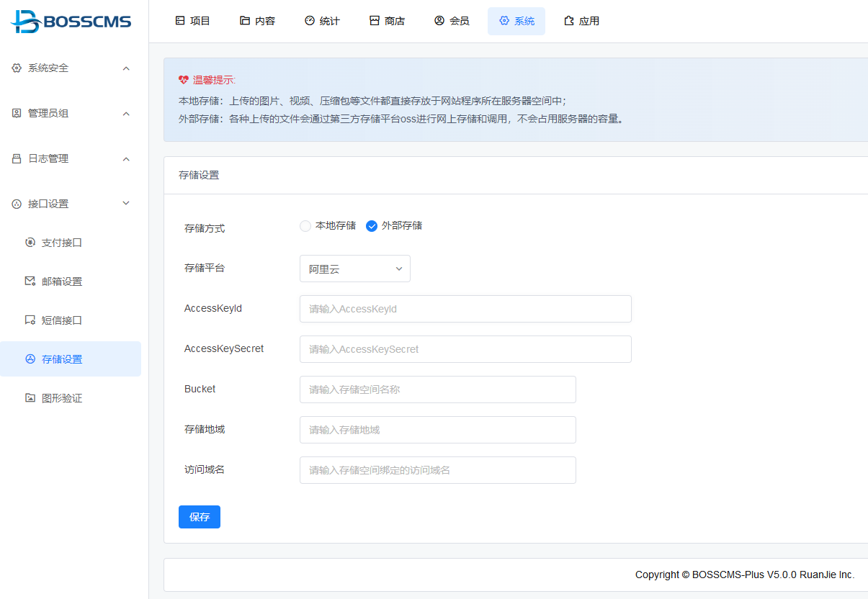Click the 保存 button
The width and height of the screenshot is (868, 599).
tap(200, 517)
